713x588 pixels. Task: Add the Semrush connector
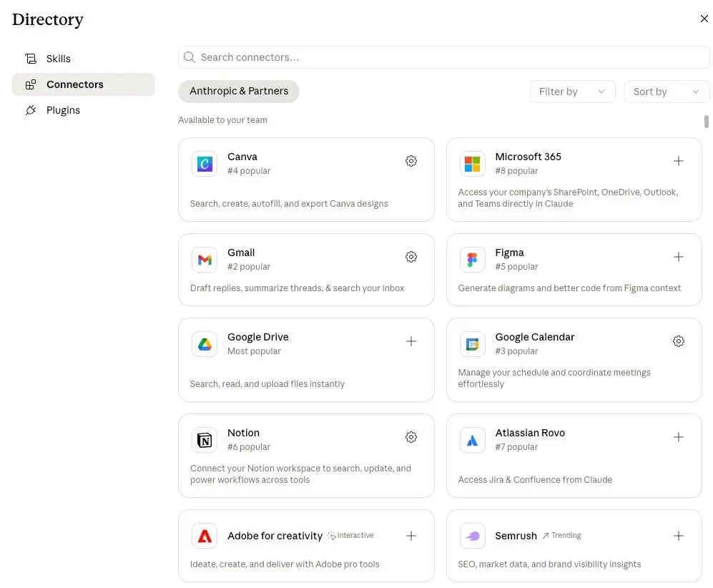(x=678, y=536)
